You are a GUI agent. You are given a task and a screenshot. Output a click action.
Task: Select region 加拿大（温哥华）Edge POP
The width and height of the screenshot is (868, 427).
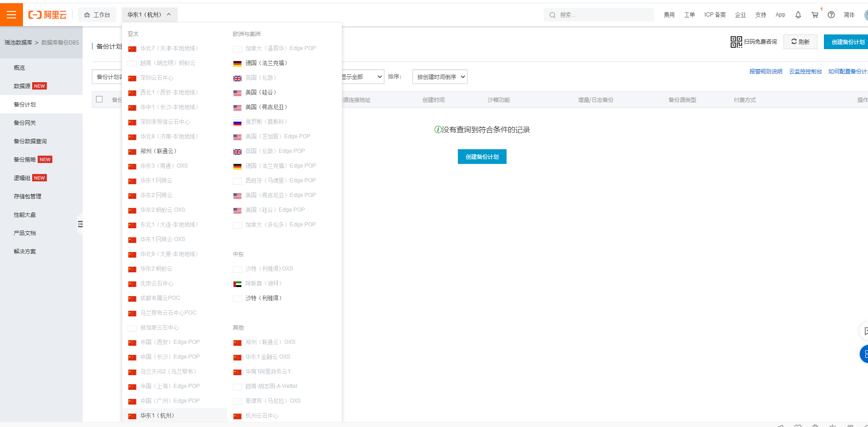point(280,48)
